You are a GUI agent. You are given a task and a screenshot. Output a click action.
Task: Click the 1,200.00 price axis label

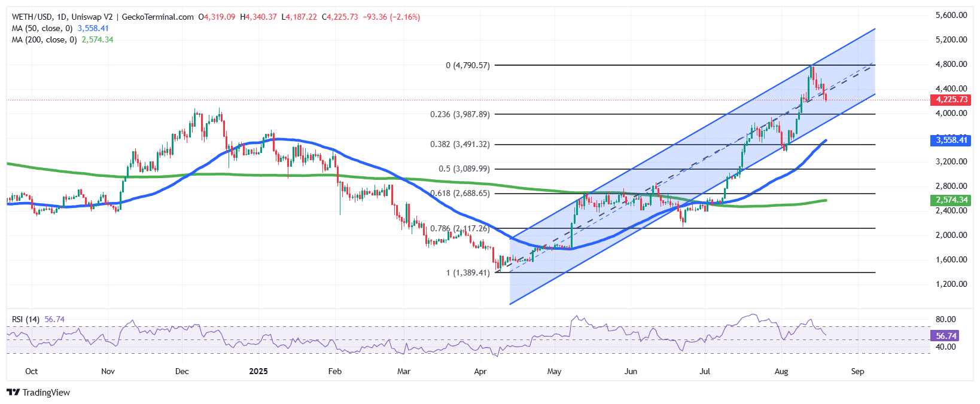click(951, 284)
